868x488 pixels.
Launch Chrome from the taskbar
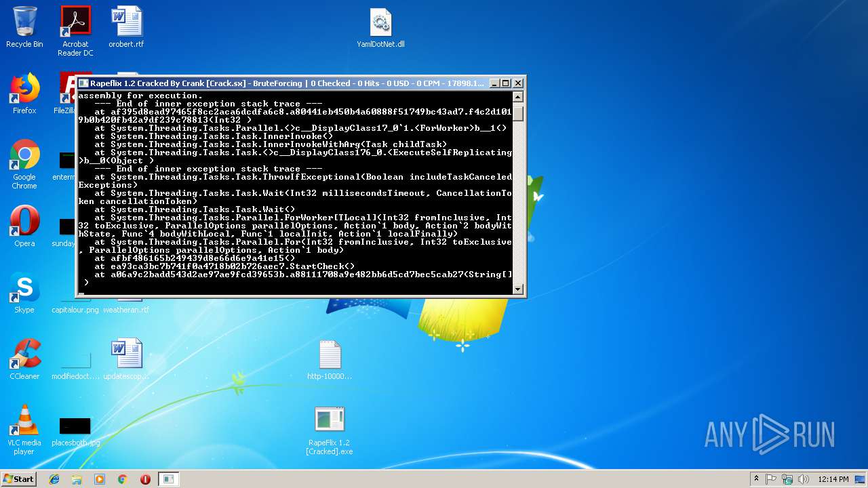(x=122, y=479)
